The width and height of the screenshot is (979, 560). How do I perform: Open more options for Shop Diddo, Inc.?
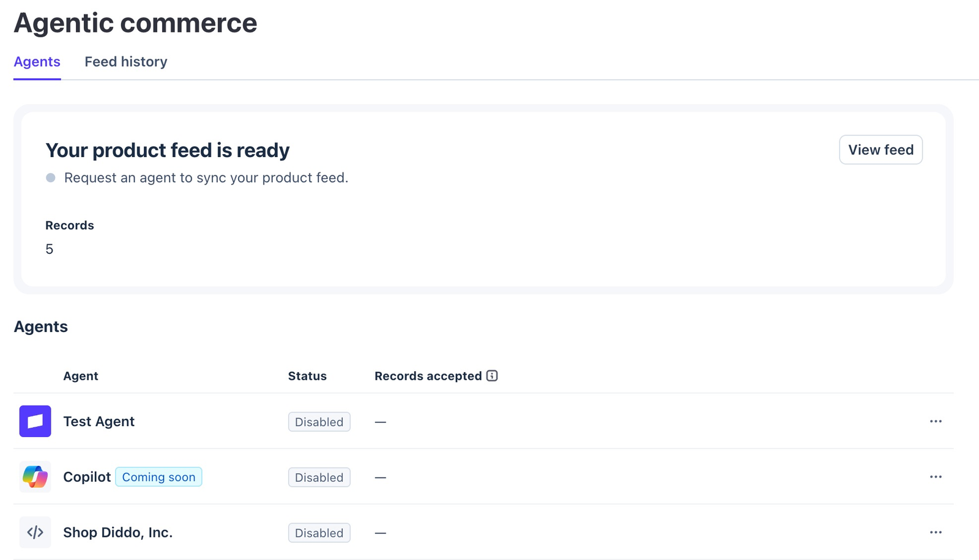[936, 532]
